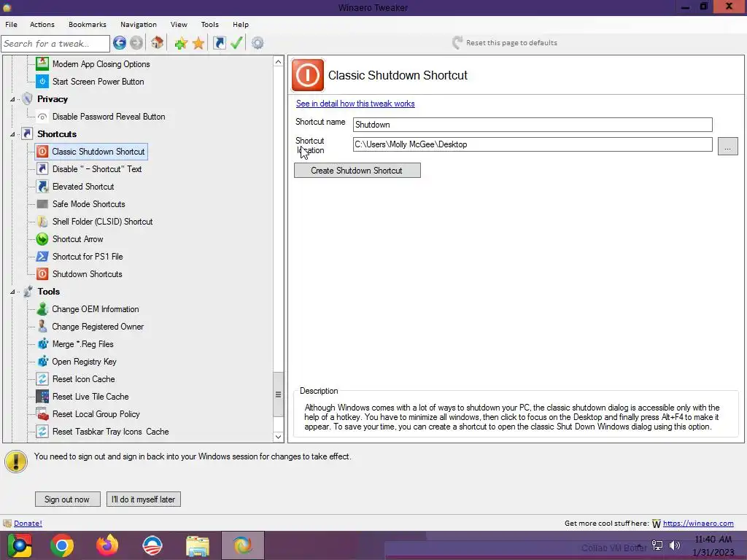This screenshot has width=747, height=560.
Task: Click Reset Local Group Policy icon
Action: 42,414
